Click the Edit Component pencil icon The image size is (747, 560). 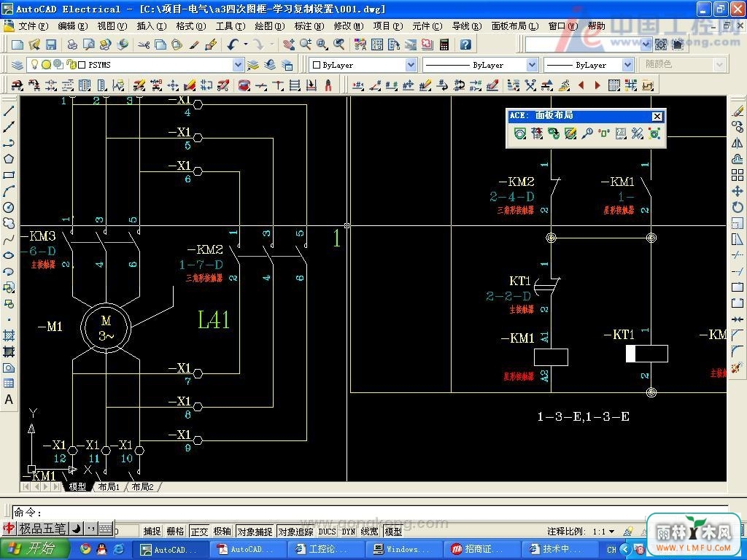139,85
